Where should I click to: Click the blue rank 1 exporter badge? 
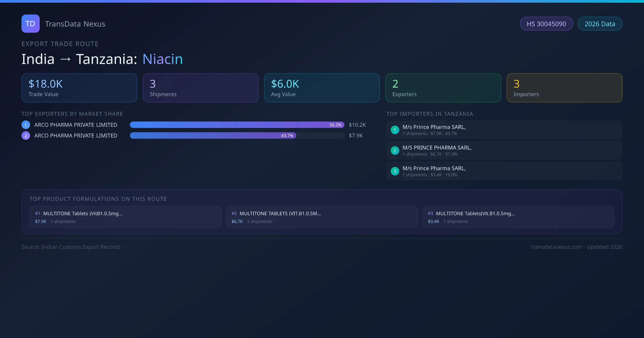pos(26,125)
